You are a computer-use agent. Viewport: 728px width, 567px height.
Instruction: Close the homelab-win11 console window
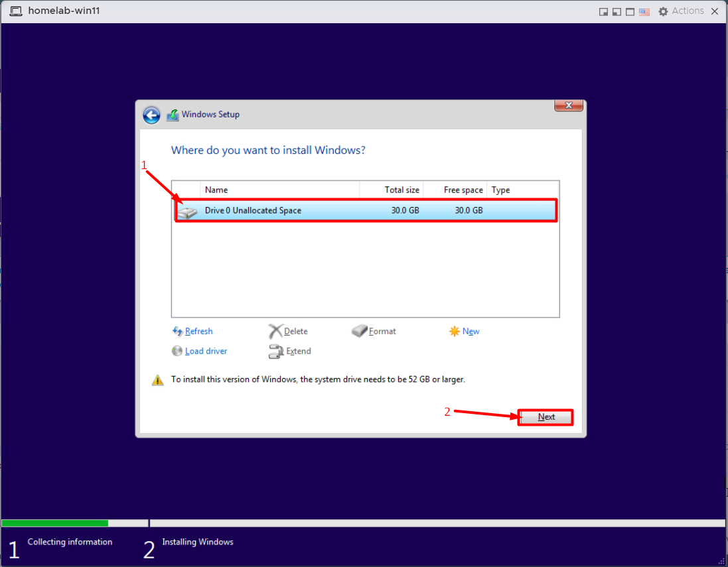(715, 11)
